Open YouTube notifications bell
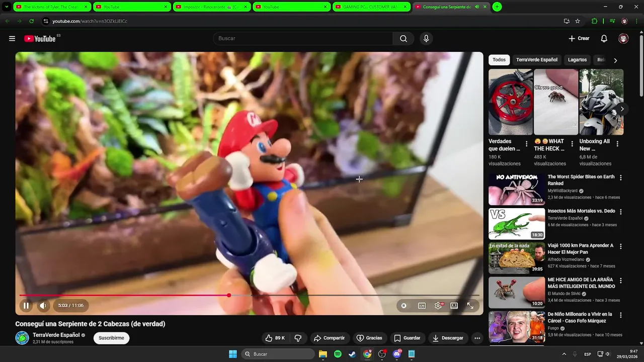The height and width of the screenshot is (362, 644). coord(604,39)
